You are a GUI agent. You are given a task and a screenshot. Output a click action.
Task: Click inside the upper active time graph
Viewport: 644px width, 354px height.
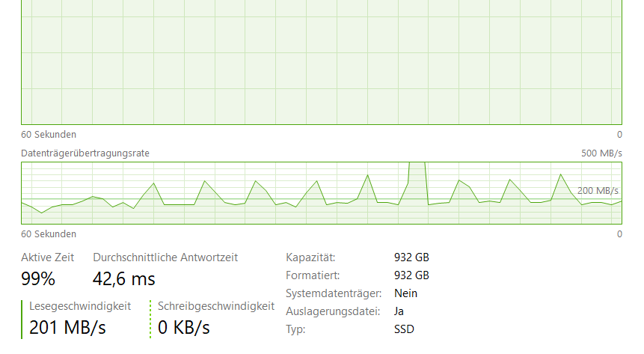coord(322,61)
